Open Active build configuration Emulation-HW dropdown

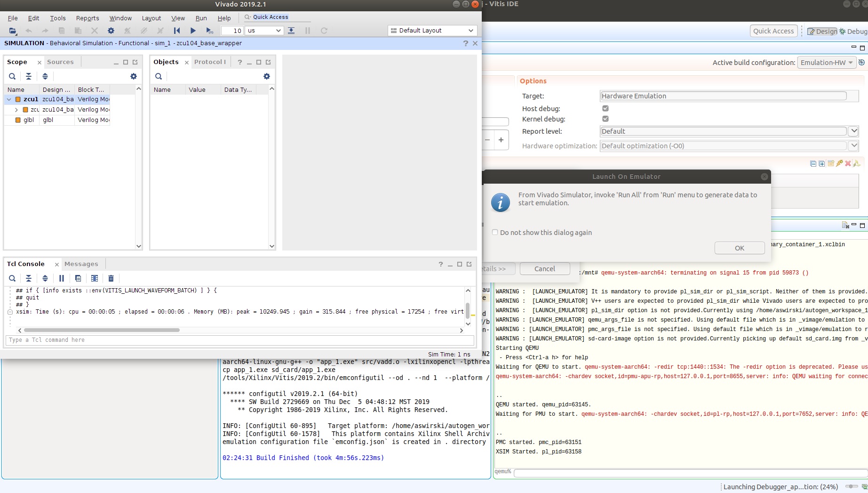point(827,63)
